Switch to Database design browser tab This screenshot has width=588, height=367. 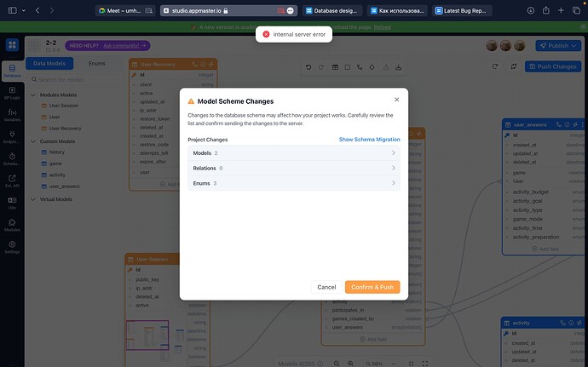333,10
